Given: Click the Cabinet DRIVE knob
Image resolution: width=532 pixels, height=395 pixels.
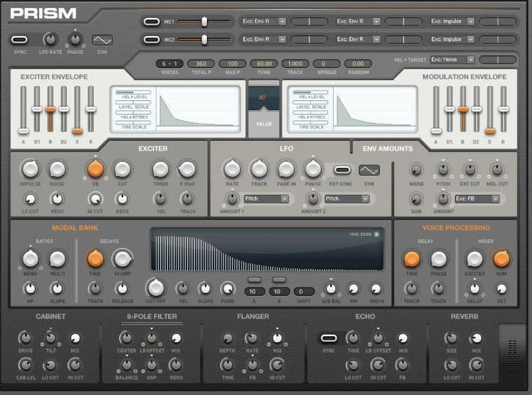Looking at the screenshot, I should tap(25, 337).
